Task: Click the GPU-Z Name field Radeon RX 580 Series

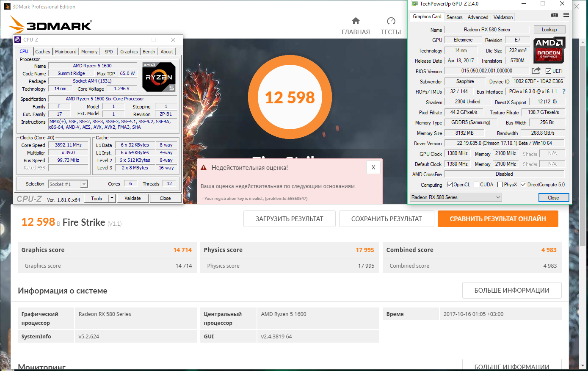Action: pos(487,30)
